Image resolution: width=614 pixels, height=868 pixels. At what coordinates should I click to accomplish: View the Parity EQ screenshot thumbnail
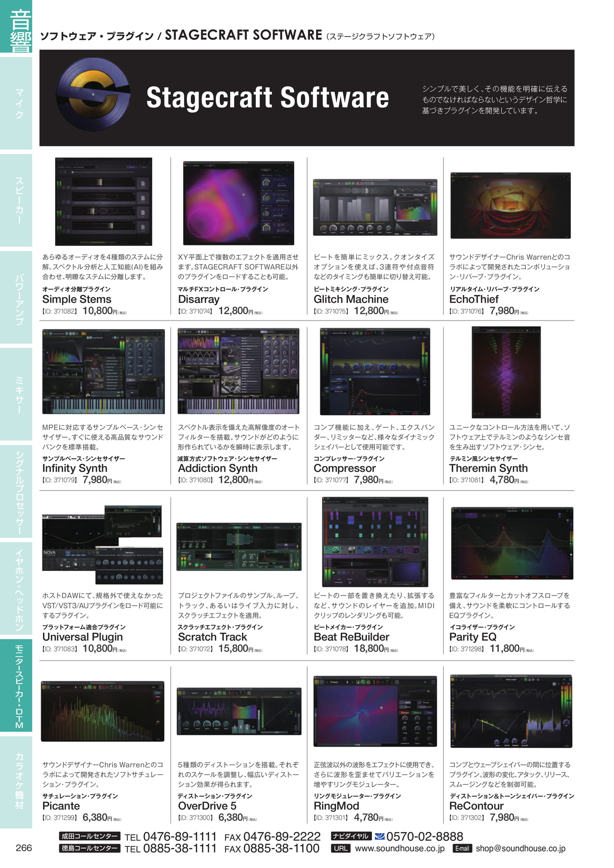(512, 543)
